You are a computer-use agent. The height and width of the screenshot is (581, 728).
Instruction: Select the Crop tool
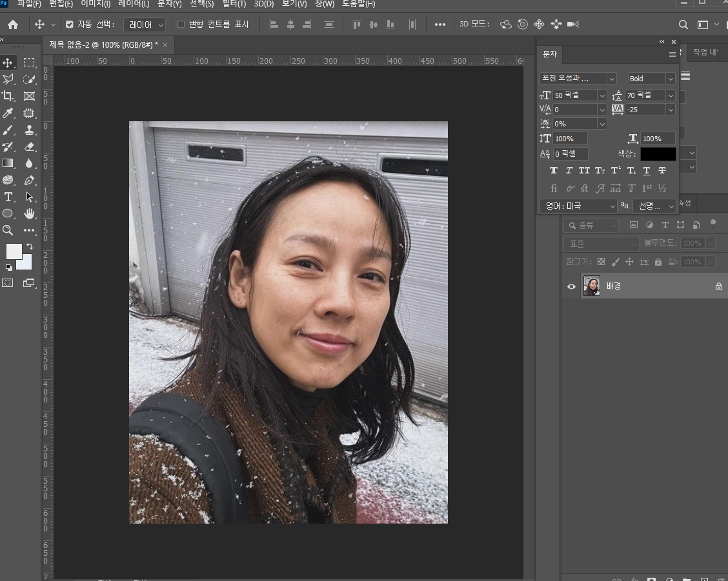click(8, 96)
